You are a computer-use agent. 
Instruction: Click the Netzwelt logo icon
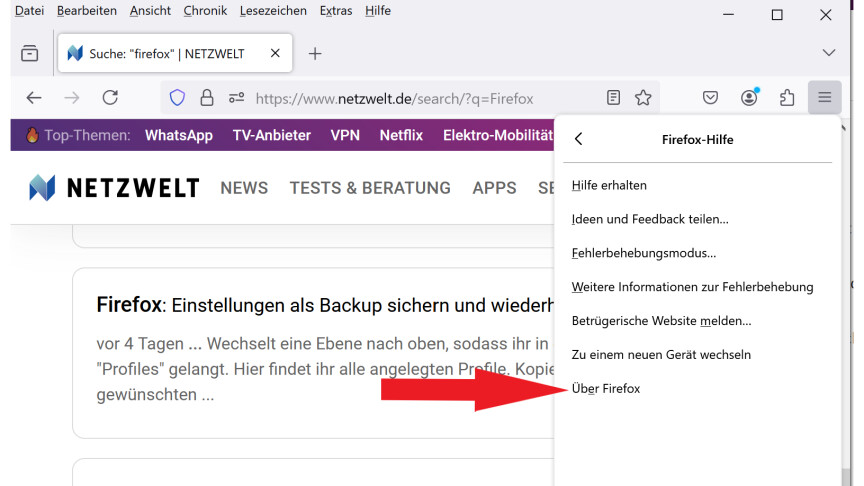click(x=42, y=187)
